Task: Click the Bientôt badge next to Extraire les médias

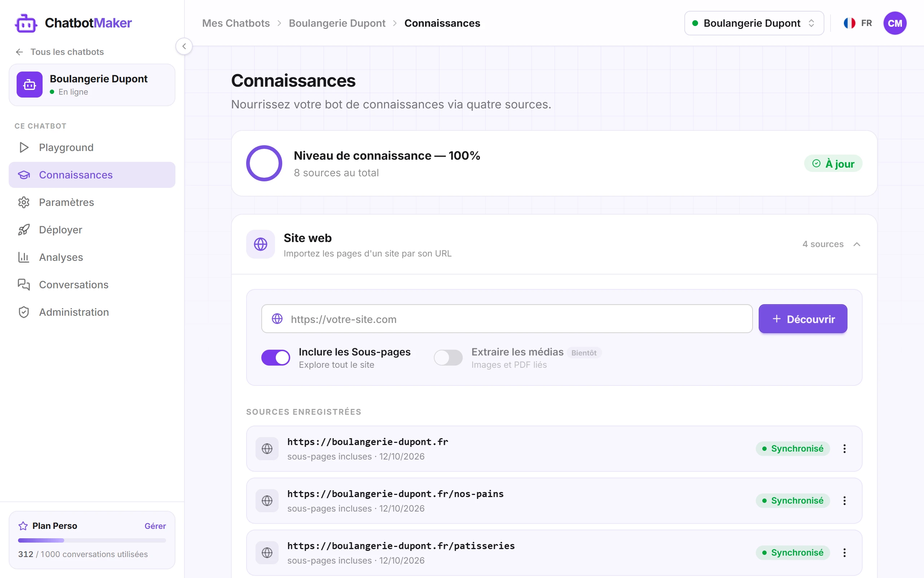Action: tap(584, 353)
